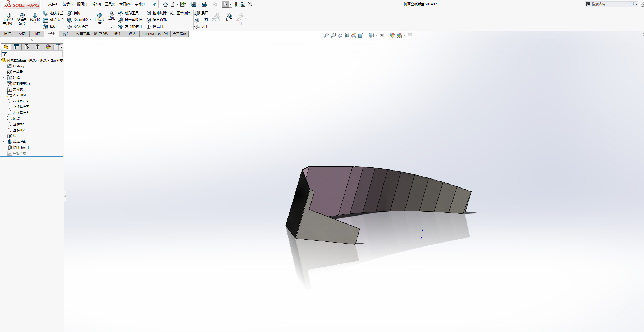Expand the History tree node

(3, 66)
